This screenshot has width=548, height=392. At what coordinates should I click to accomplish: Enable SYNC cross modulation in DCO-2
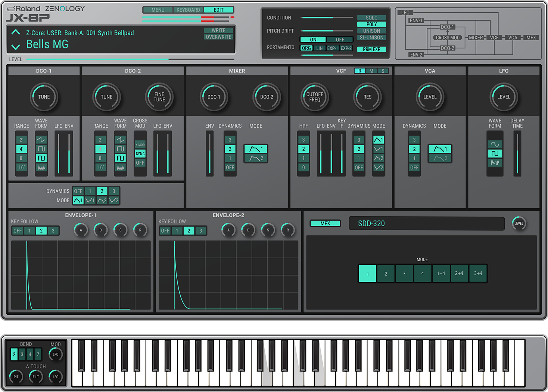coord(140,153)
